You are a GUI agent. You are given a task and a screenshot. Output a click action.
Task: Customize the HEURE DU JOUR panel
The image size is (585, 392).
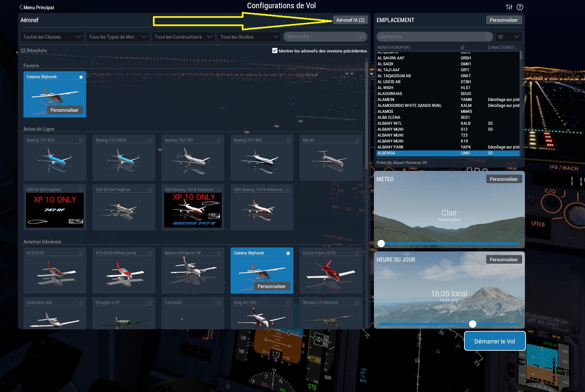click(504, 260)
